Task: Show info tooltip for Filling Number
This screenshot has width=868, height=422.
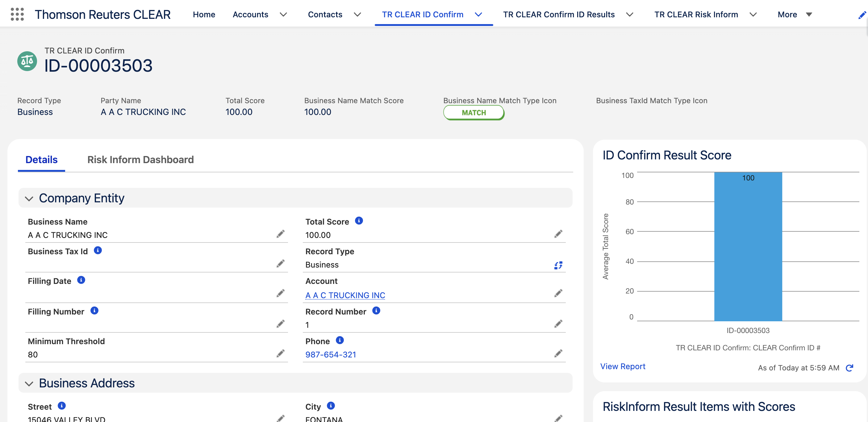Action: point(94,311)
